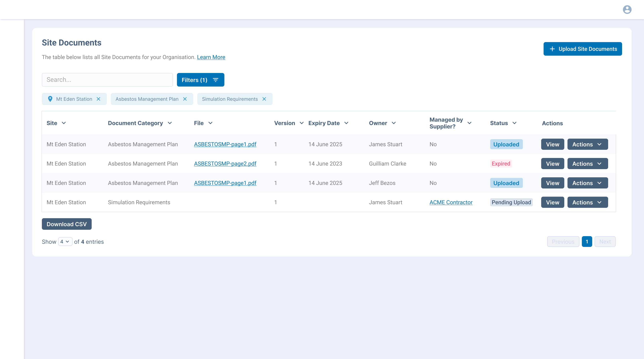Open Actions dropdown on the Pending Upload row
Screen dimensions: 644x359
[587, 202]
